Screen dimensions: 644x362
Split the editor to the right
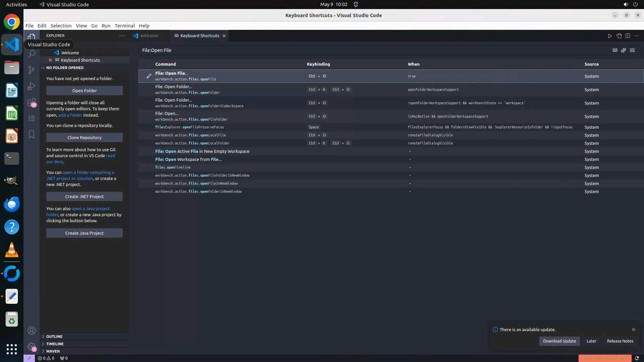(628, 36)
